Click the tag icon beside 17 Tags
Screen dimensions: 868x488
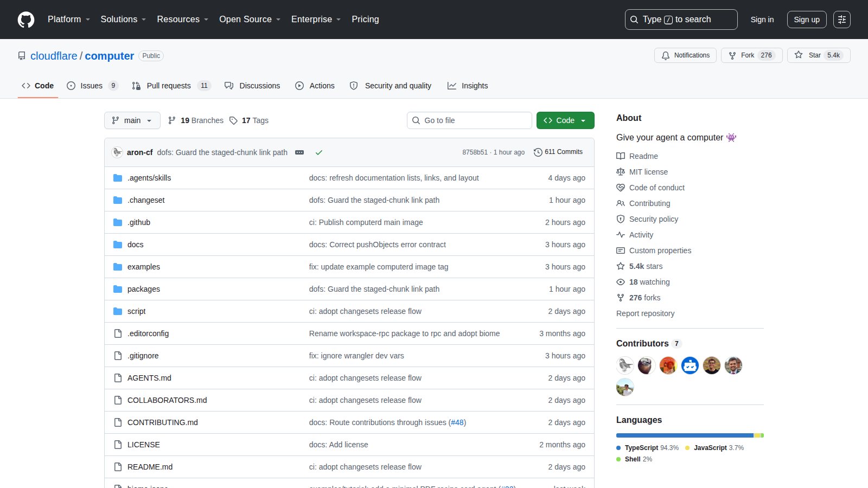click(233, 120)
